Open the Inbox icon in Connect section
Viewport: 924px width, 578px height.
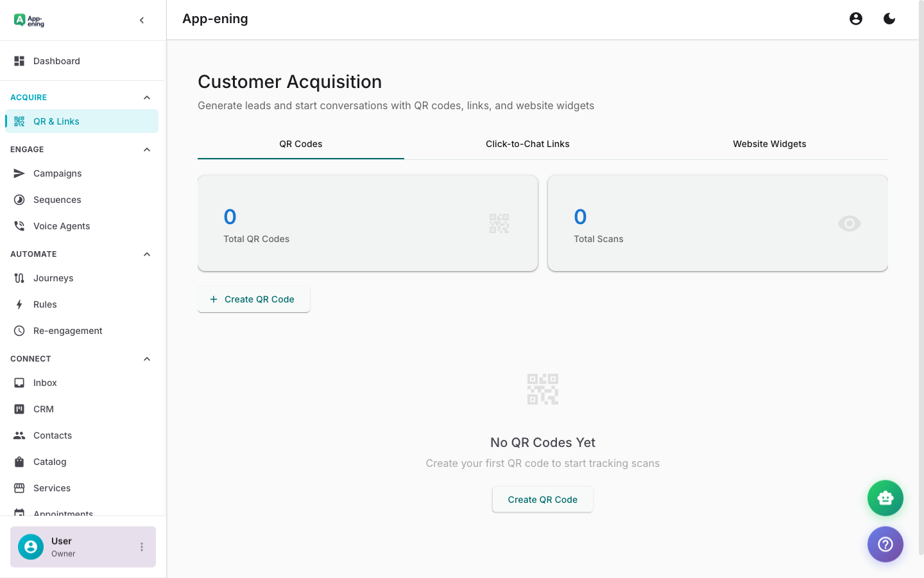click(x=19, y=382)
